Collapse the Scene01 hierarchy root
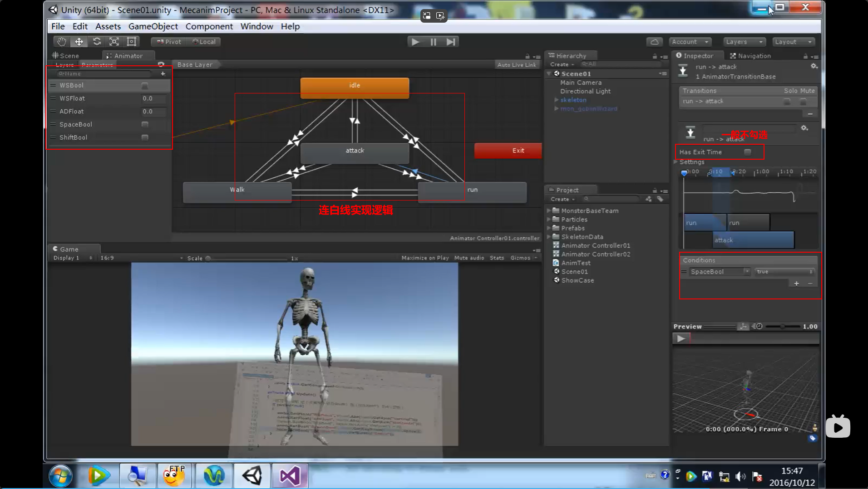The width and height of the screenshot is (868, 489). coord(549,73)
